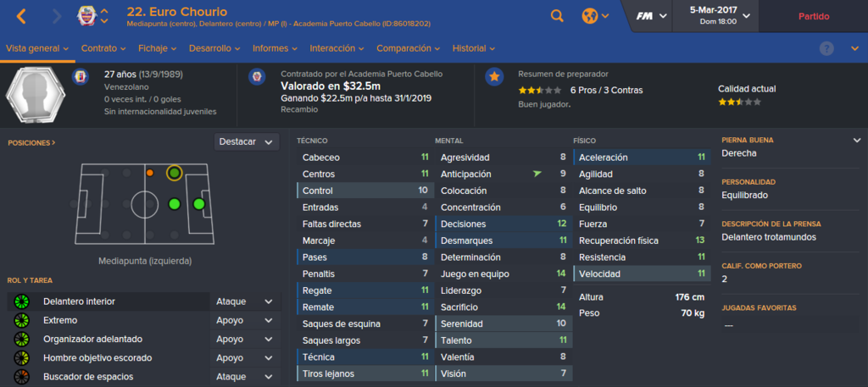The width and height of the screenshot is (868, 387).
Task: Click the orange back arrow
Action: [x=21, y=16]
